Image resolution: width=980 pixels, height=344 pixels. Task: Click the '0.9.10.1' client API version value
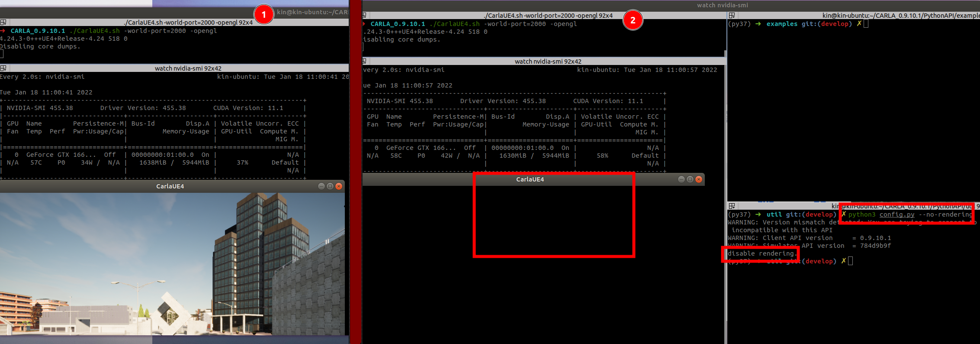click(875, 238)
